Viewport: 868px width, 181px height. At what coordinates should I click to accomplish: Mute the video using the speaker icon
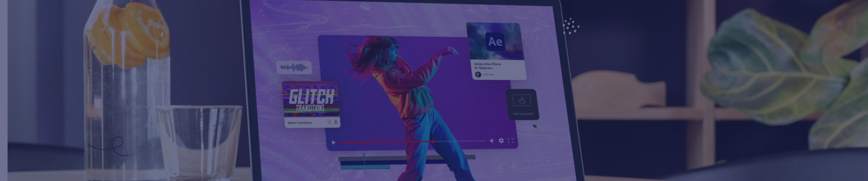tap(491, 141)
